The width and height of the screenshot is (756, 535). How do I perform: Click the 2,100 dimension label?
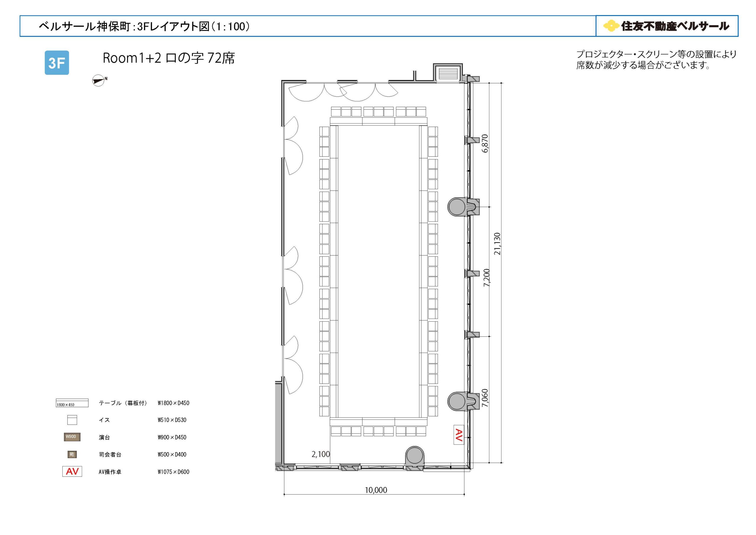(321, 454)
